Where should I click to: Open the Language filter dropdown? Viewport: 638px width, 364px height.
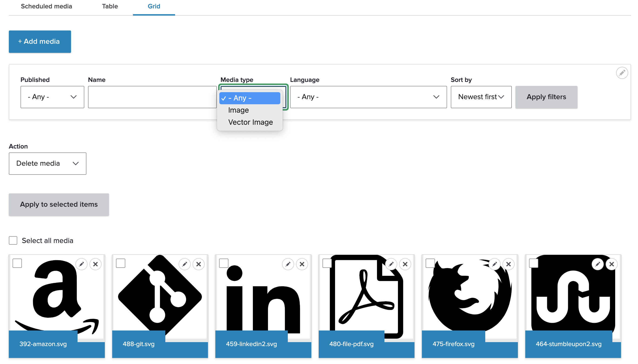tap(368, 97)
